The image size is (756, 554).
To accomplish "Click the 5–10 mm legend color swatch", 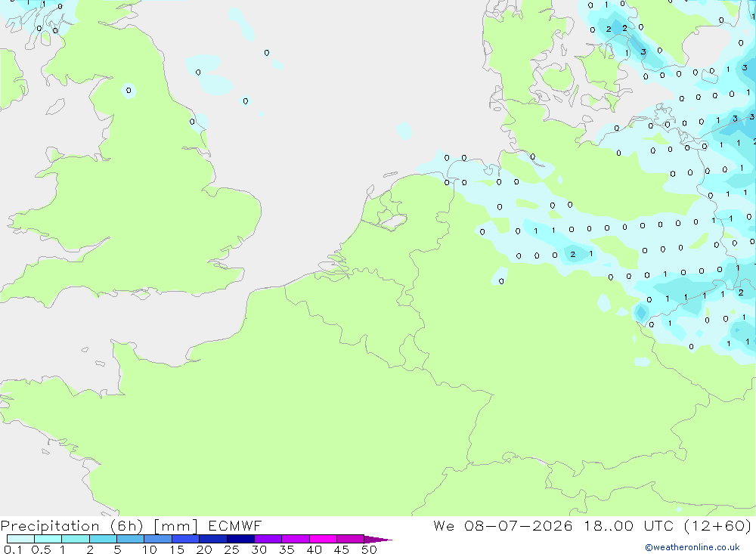I will pos(131,539).
